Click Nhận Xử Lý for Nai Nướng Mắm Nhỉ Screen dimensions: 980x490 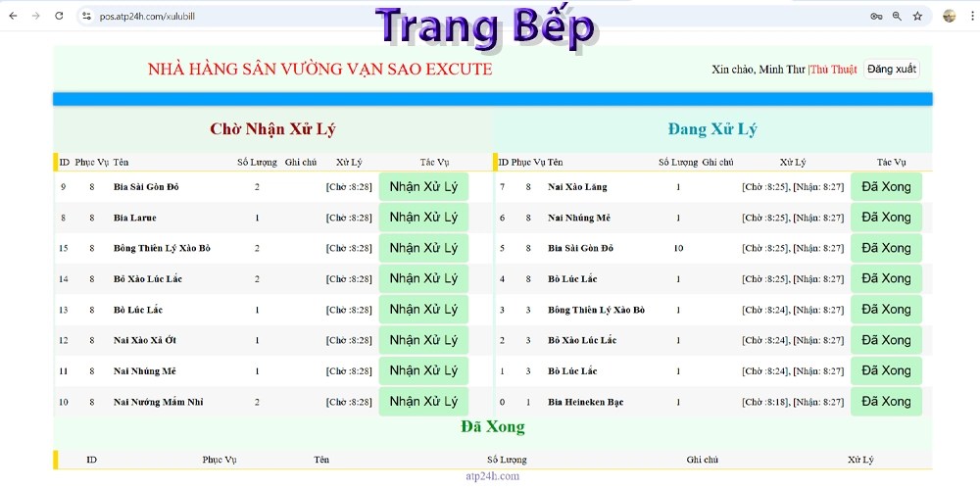coord(423,401)
